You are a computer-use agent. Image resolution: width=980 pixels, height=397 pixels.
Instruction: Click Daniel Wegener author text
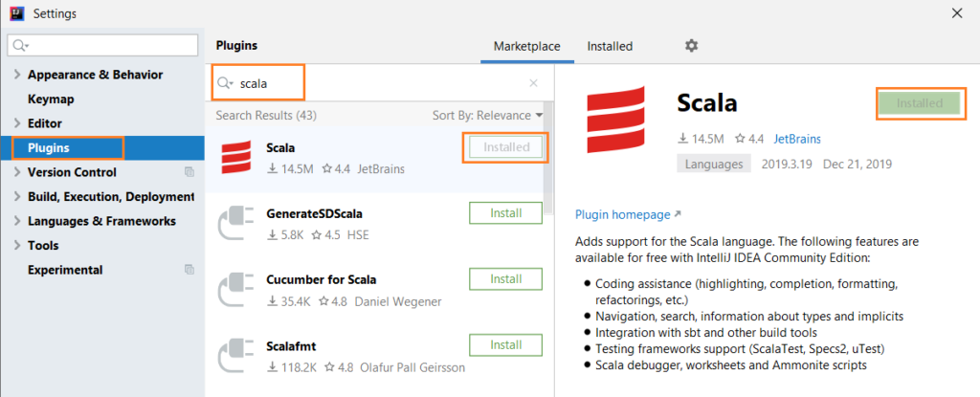coord(398,301)
